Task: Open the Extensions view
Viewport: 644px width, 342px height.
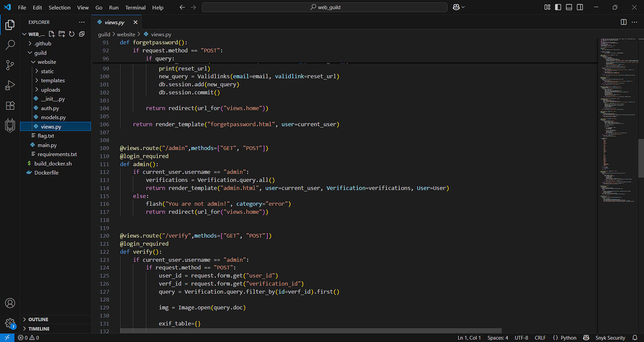Action: [10, 106]
